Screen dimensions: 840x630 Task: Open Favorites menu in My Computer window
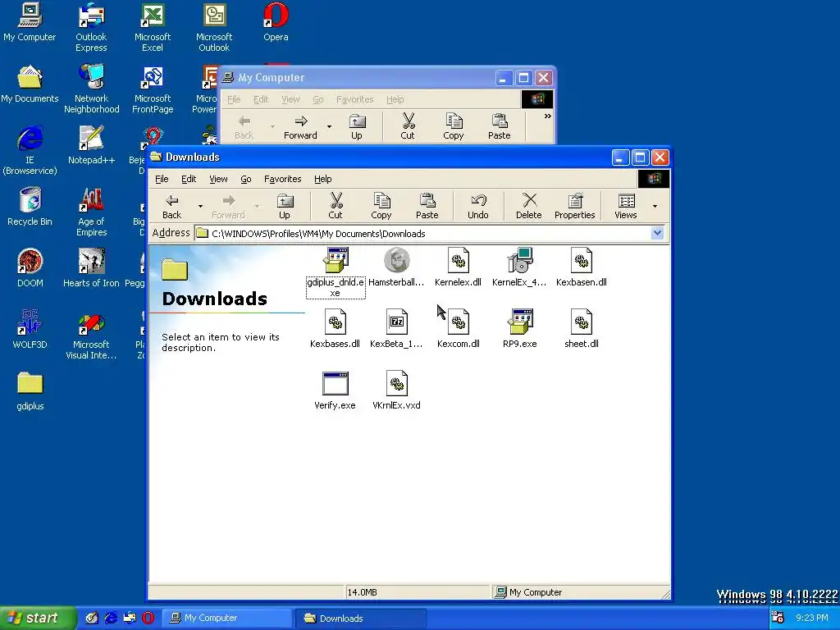(354, 99)
